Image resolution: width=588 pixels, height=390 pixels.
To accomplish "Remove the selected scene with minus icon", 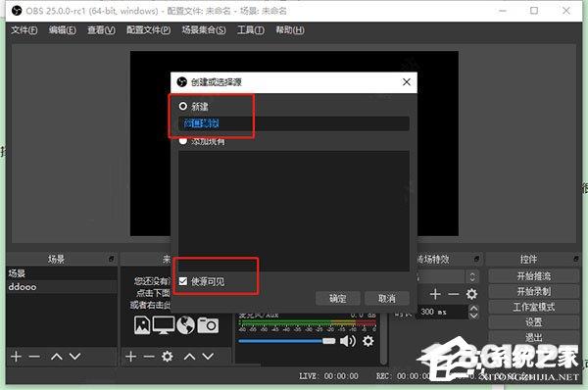I will 34,357.
